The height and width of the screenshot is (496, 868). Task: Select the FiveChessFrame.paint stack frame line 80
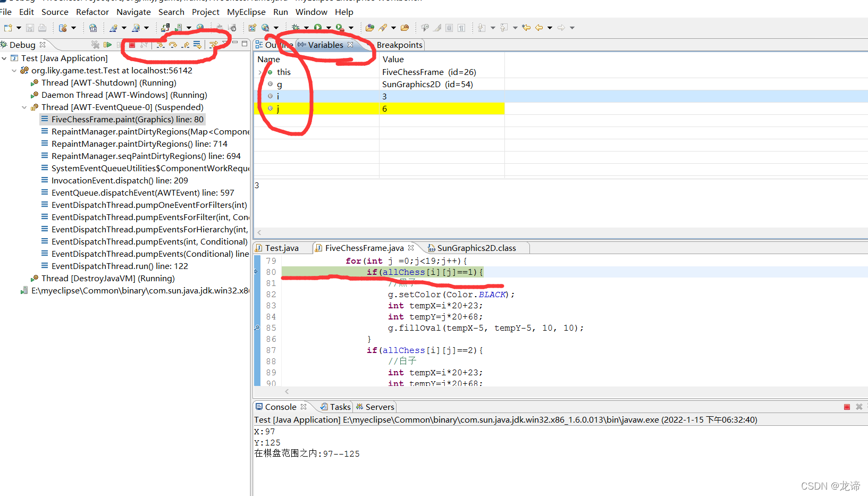[122, 119]
